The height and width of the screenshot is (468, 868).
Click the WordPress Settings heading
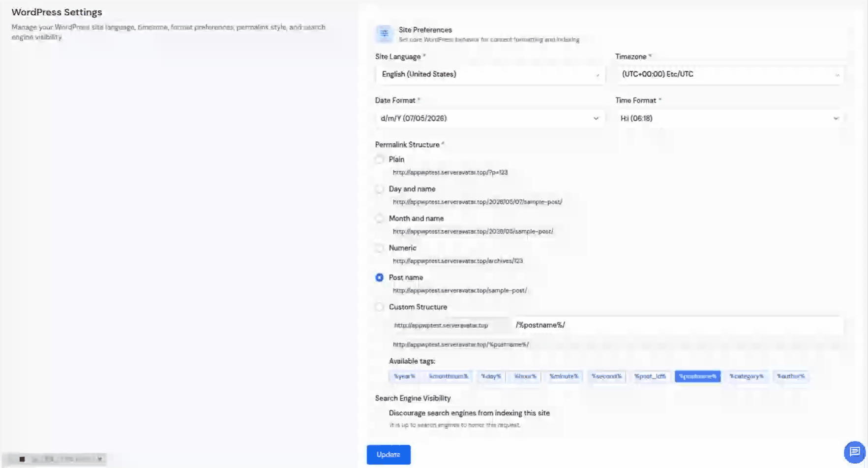pyautogui.click(x=57, y=12)
